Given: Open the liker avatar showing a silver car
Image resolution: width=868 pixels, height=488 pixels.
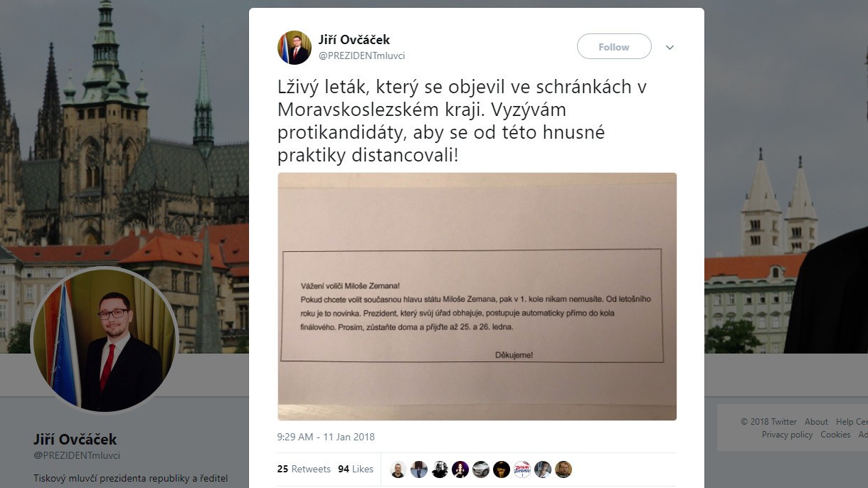Looking at the screenshot, I should pos(481,470).
